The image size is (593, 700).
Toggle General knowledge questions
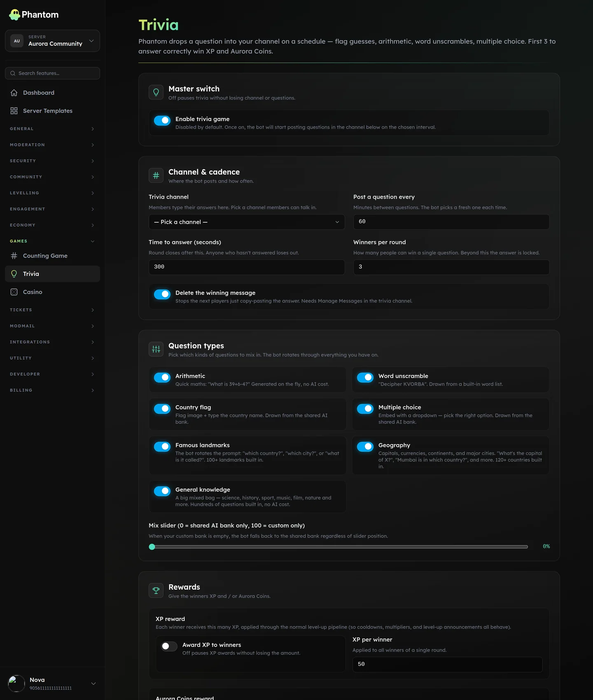coord(162,491)
